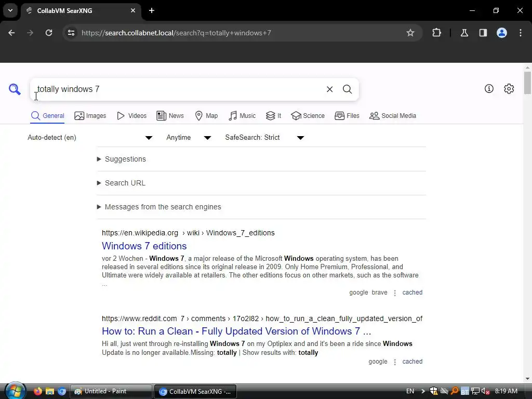
Task: Switch to Untitled - Paint window
Action: pyautogui.click(x=111, y=391)
